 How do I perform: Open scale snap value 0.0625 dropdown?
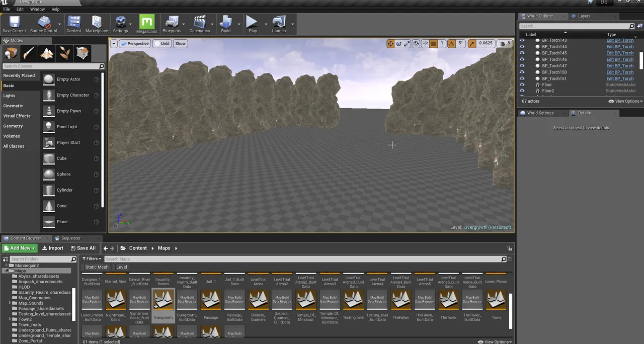(x=486, y=44)
